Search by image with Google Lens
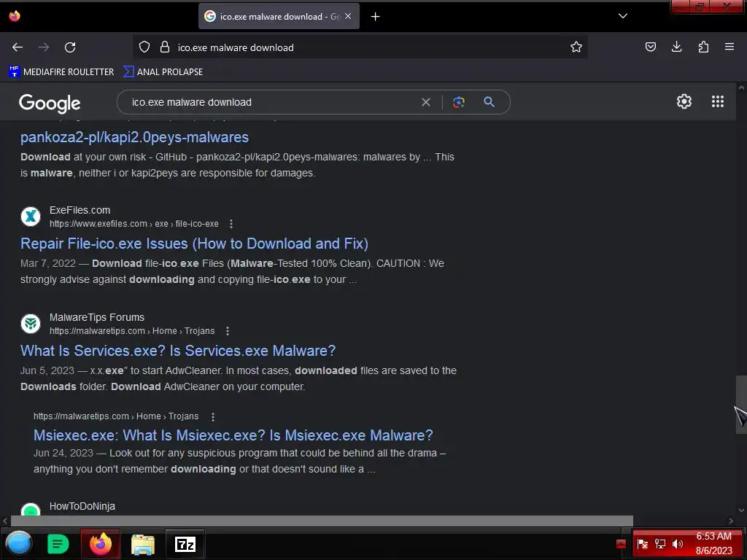Screen dimensions: 747x560 [459, 102]
